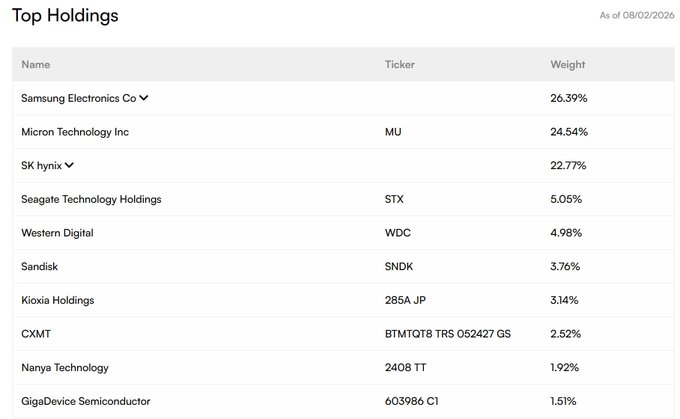Click the Weight column header
The width and height of the screenshot is (680, 419).
click(x=568, y=65)
